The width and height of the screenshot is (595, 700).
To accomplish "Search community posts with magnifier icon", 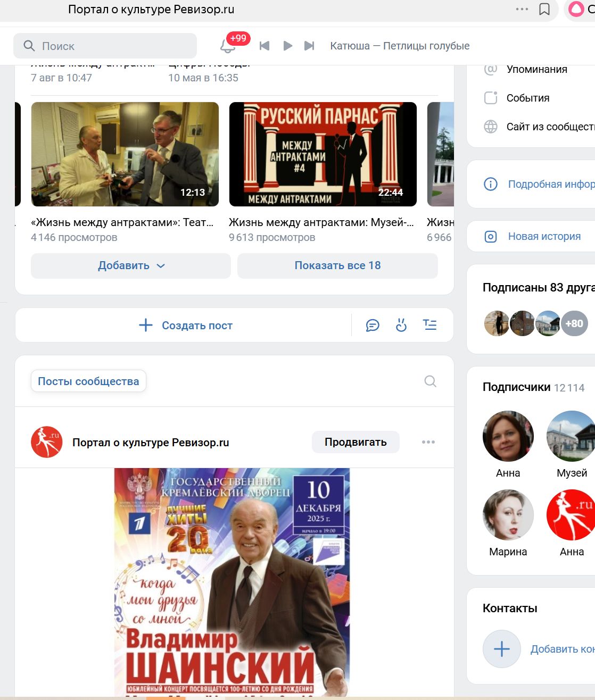I will tap(431, 381).
